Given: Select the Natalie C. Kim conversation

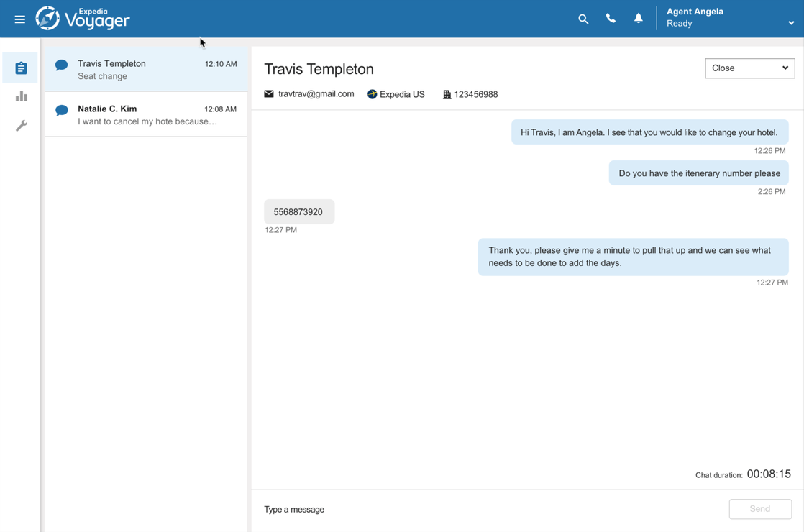Looking at the screenshot, I should tap(146, 115).
